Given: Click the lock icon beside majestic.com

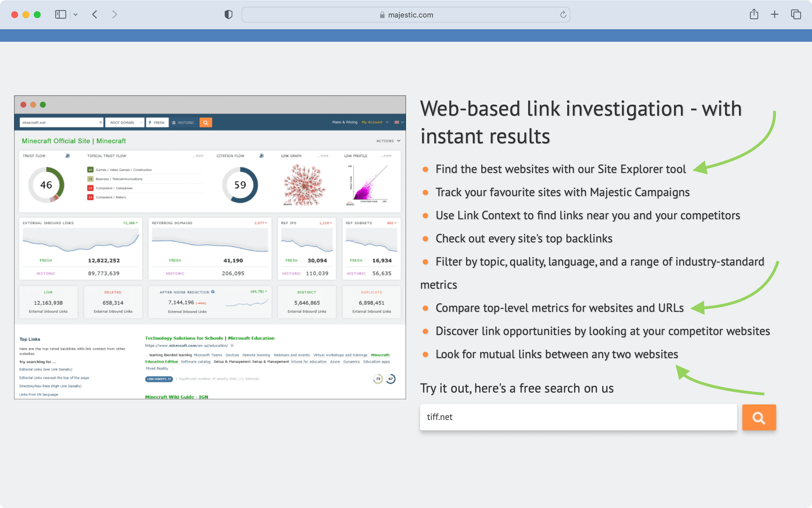Looking at the screenshot, I should 382,15.
